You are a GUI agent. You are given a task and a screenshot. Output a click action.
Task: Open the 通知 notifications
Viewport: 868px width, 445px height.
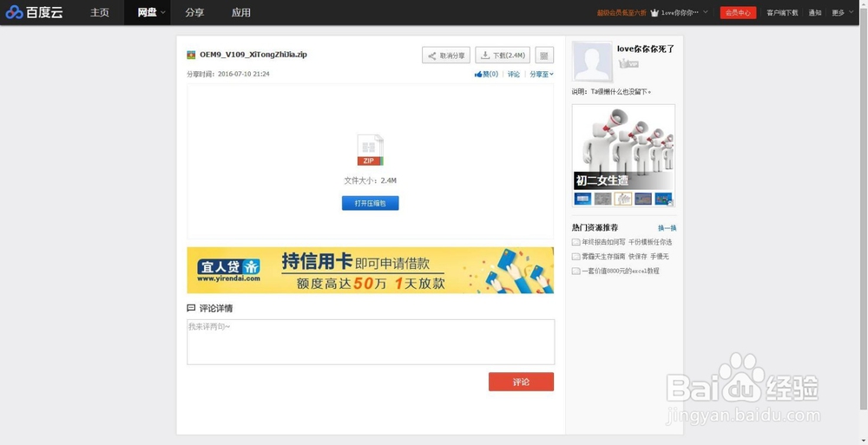[x=815, y=13]
